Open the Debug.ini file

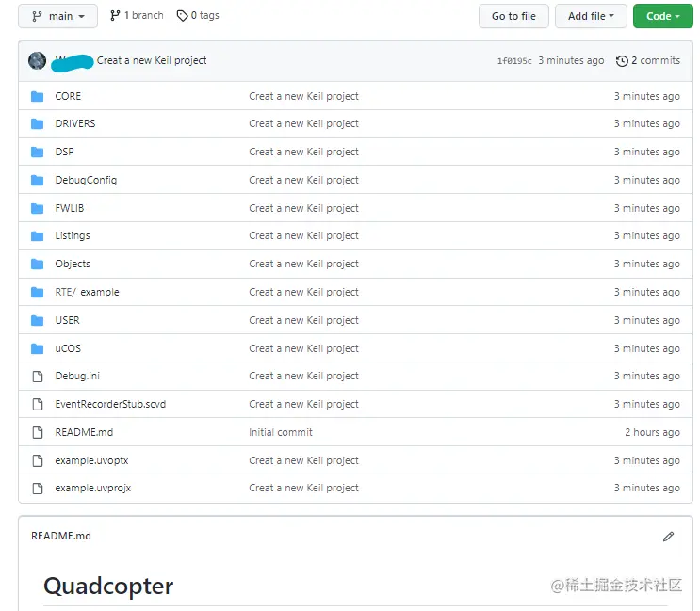click(x=77, y=376)
